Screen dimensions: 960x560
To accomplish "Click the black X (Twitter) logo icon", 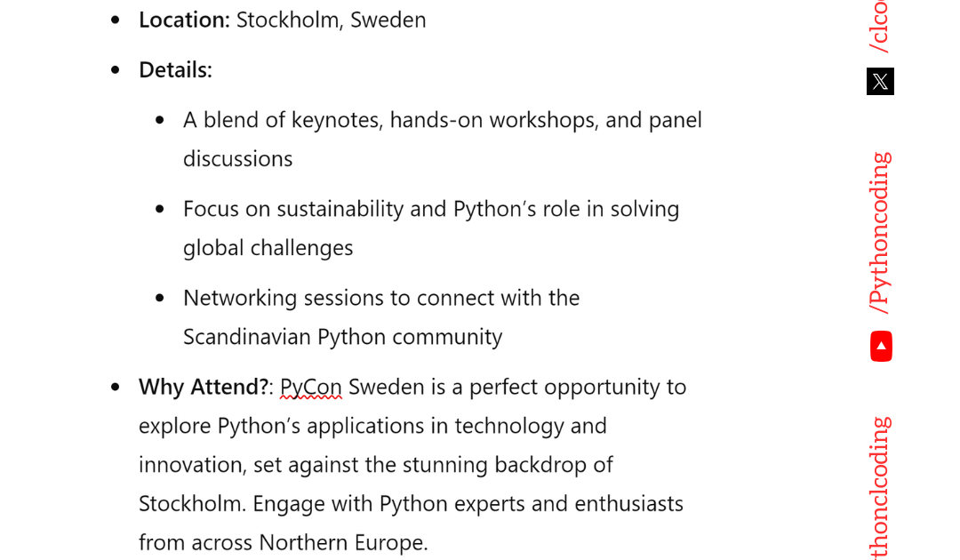I will pyautogui.click(x=880, y=82).
